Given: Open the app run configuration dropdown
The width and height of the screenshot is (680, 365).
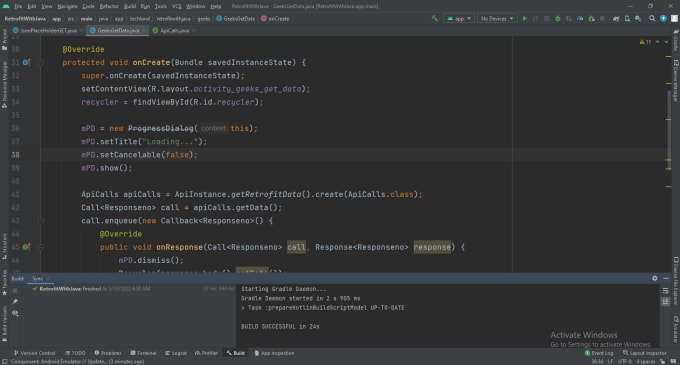Looking at the screenshot, I should (x=459, y=19).
